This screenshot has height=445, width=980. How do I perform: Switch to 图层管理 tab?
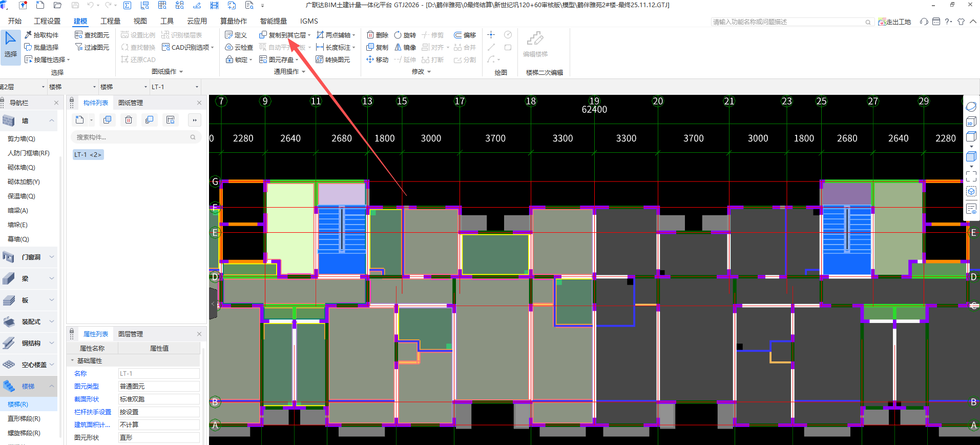tap(131, 334)
